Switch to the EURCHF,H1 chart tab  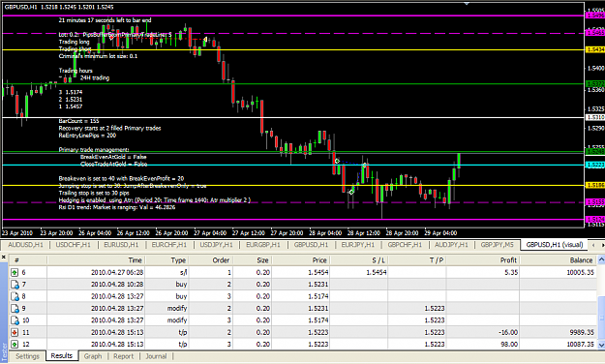(168, 245)
